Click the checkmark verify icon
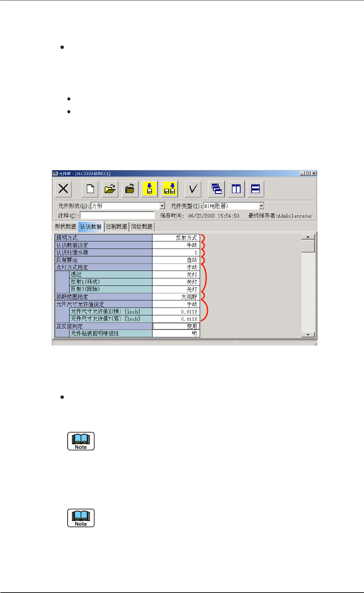This screenshot has height=593, width=364. (193, 189)
